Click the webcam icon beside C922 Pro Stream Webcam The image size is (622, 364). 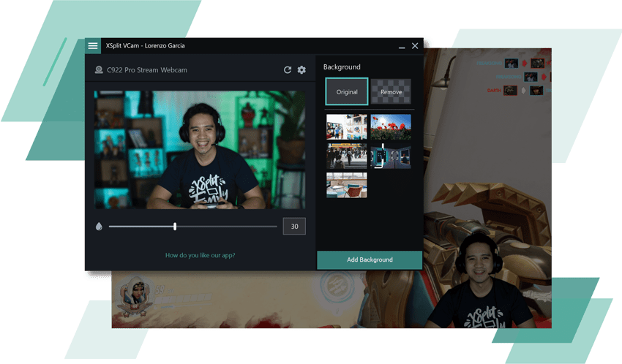click(99, 69)
